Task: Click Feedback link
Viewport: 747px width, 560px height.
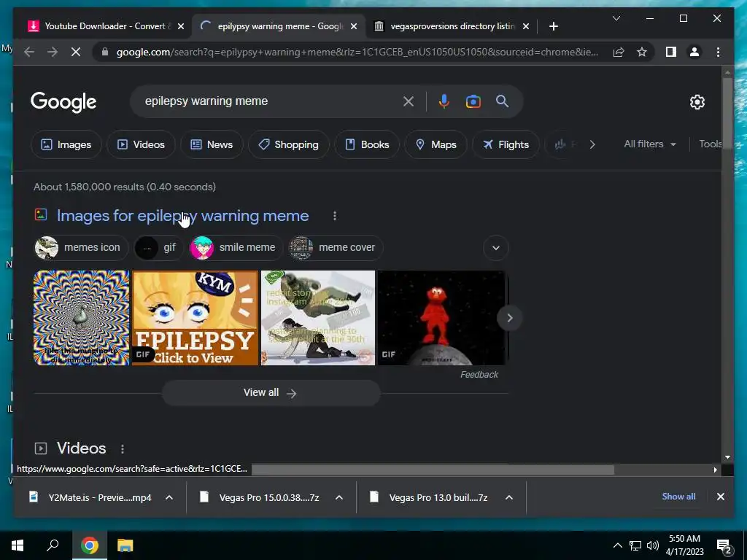Action: pyautogui.click(x=479, y=375)
